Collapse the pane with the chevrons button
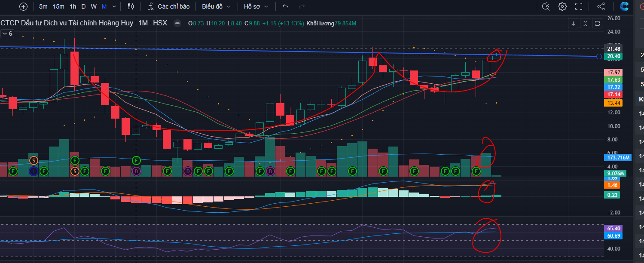The image size is (644, 263). [x=585, y=24]
